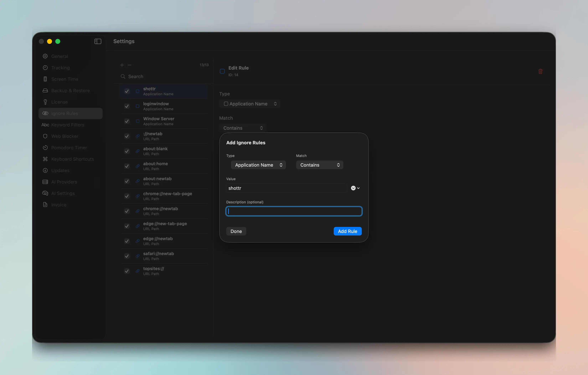Click the minus remove rule icon

tap(129, 65)
